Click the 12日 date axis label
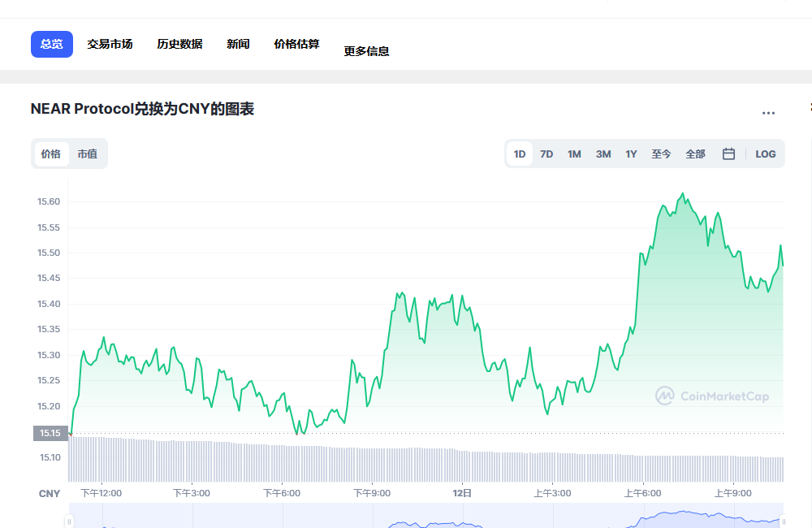Image resolution: width=812 pixels, height=528 pixels. tap(462, 493)
